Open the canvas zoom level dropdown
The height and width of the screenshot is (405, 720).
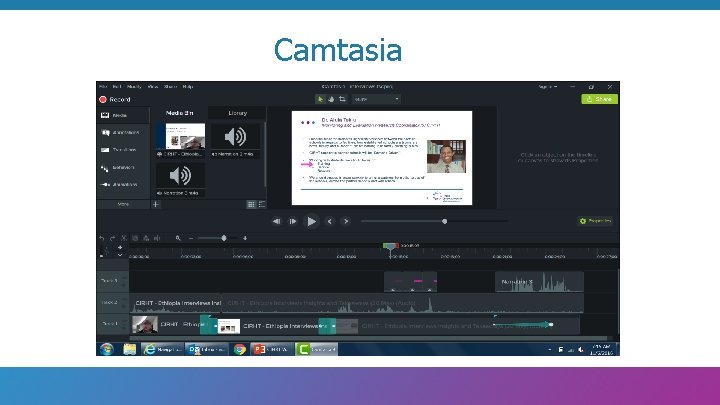click(377, 99)
